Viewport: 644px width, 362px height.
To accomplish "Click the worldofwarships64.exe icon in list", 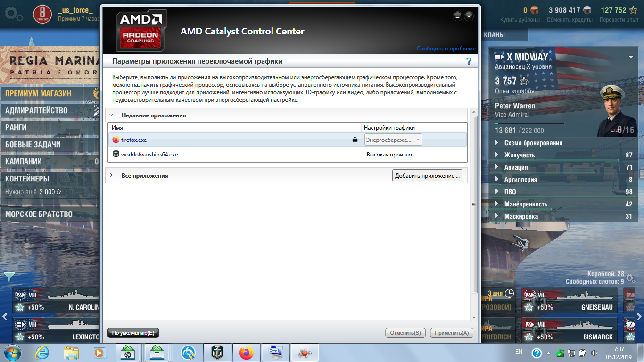I will [116, 155].
